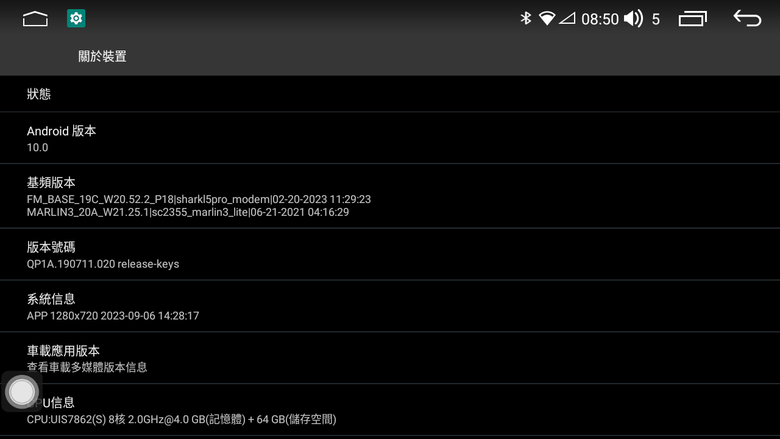Tap the floating assistive touch button
The width and height of the screenshot is (780, 439).
click(x=21, y=391)
